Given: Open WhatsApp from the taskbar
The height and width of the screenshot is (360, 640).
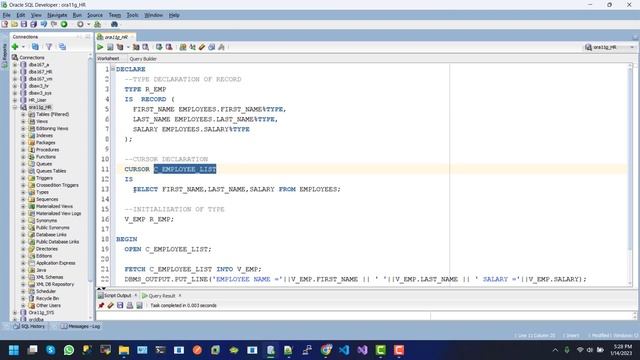Looking at the screenshot, I should (x=69, y=350).
